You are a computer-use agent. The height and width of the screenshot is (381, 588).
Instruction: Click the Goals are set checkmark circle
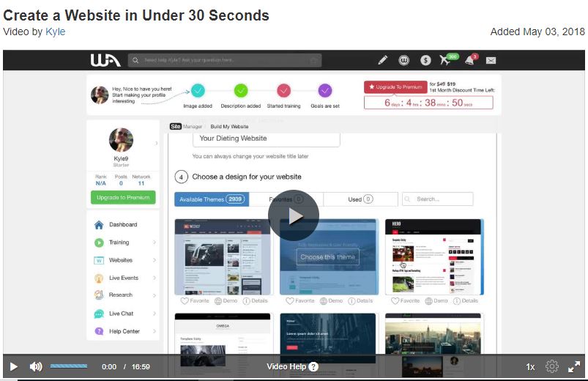[325, 90]
